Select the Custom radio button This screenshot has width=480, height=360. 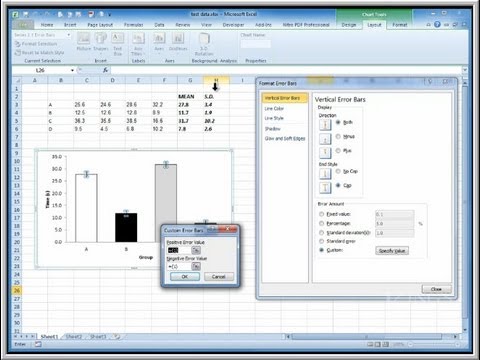(322, 250)
